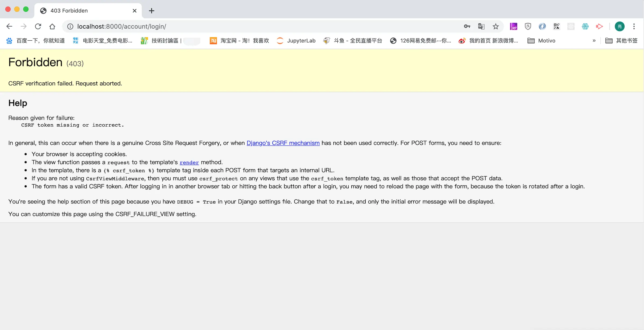Screen dimensions: 644x330
Task: Click the browser back arrow
Action: tap(9, 26)
